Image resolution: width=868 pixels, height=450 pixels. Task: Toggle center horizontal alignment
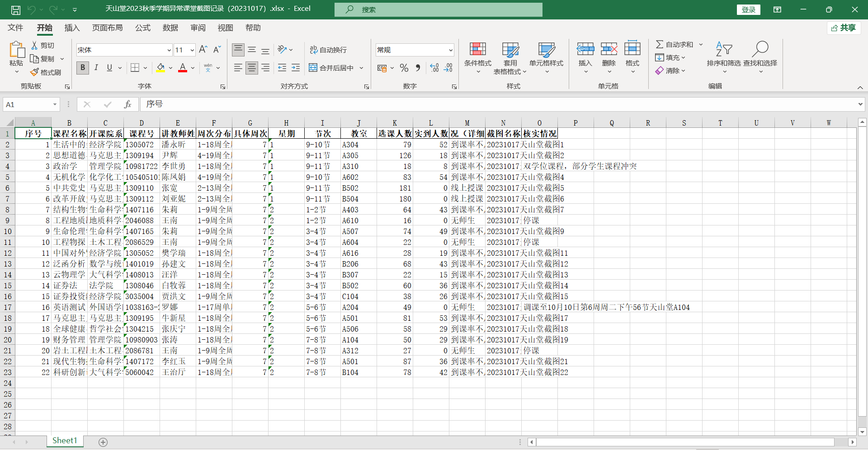point(252,68)
